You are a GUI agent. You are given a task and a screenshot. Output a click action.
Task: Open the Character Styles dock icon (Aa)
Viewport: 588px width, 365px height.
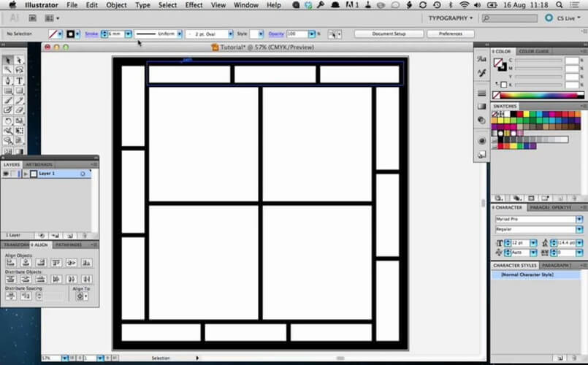pos(482,59)
